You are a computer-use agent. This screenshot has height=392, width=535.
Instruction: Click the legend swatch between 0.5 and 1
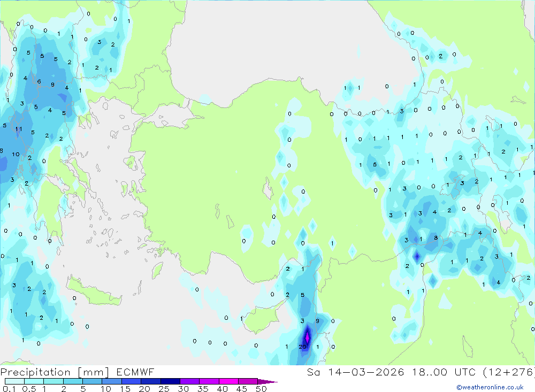(34, 381)
